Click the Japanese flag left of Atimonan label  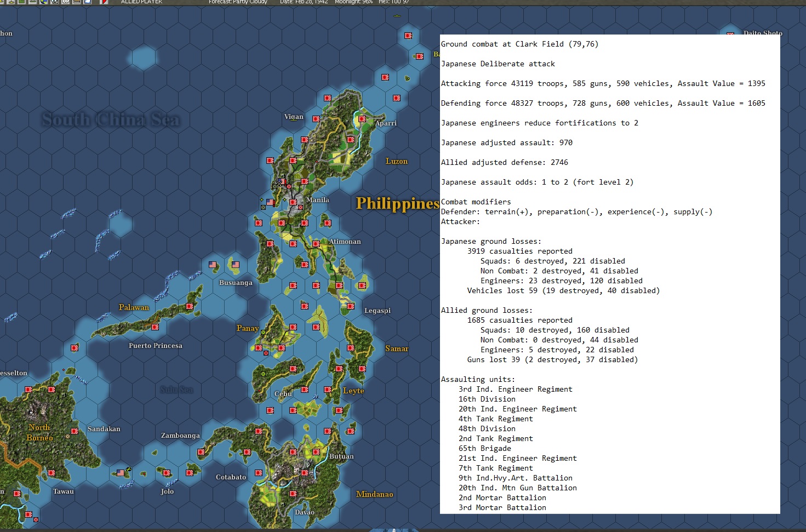coord(316,244)
